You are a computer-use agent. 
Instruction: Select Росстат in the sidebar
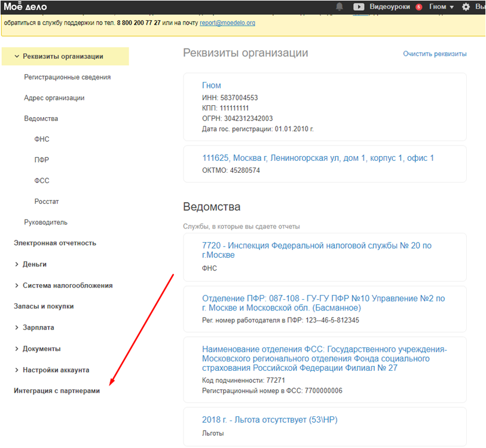[x=47, y=202]
